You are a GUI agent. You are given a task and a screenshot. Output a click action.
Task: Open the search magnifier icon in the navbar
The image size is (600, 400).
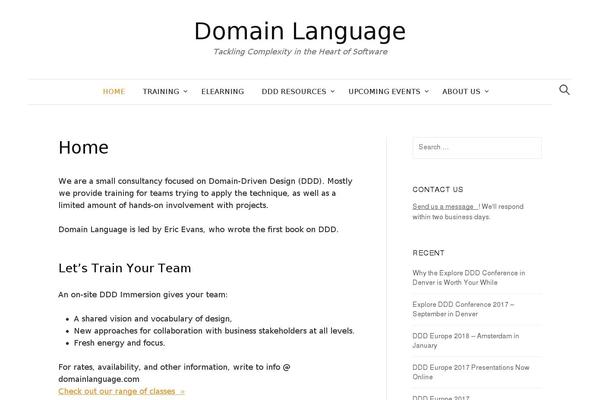pos(564,90)
